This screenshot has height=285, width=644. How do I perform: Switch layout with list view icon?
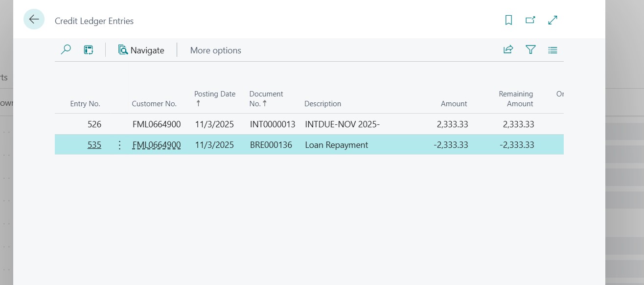coord(552,50)
